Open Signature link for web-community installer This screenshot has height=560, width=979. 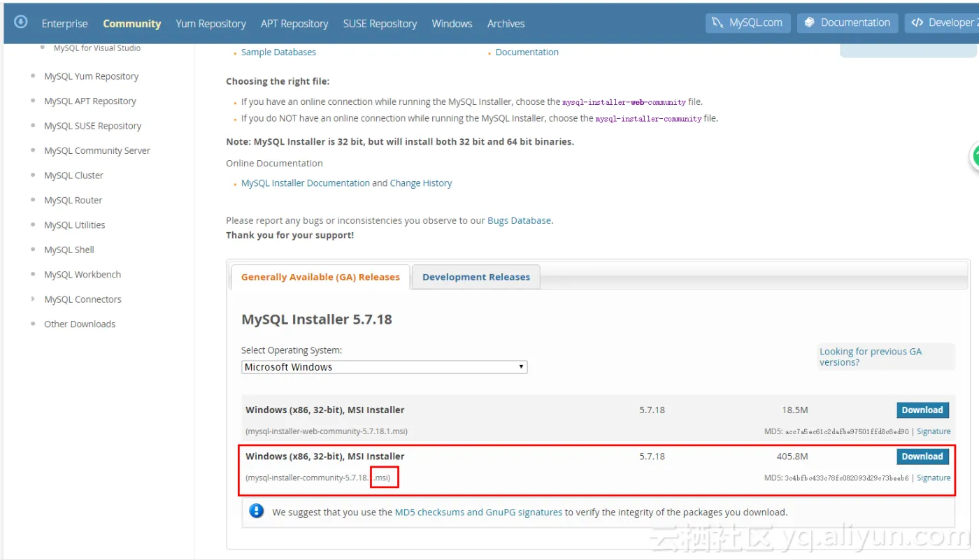tap(934, 431)
